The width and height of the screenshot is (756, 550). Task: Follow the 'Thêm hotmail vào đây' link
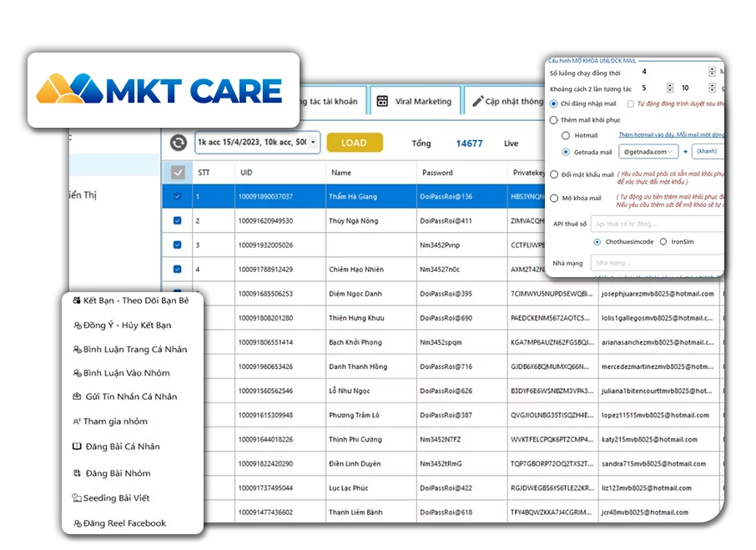point(671,134)
